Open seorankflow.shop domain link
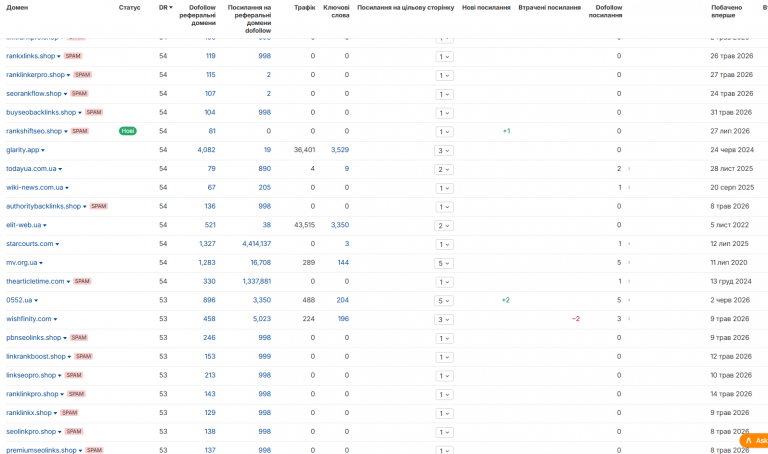Screen dimensions: 768x454 pos(34,94)
